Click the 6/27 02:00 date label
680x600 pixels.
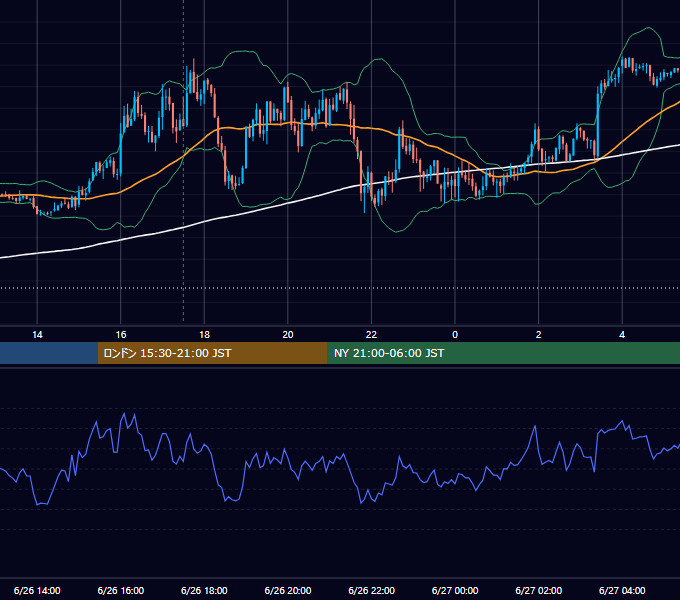[x=539, y=590]
